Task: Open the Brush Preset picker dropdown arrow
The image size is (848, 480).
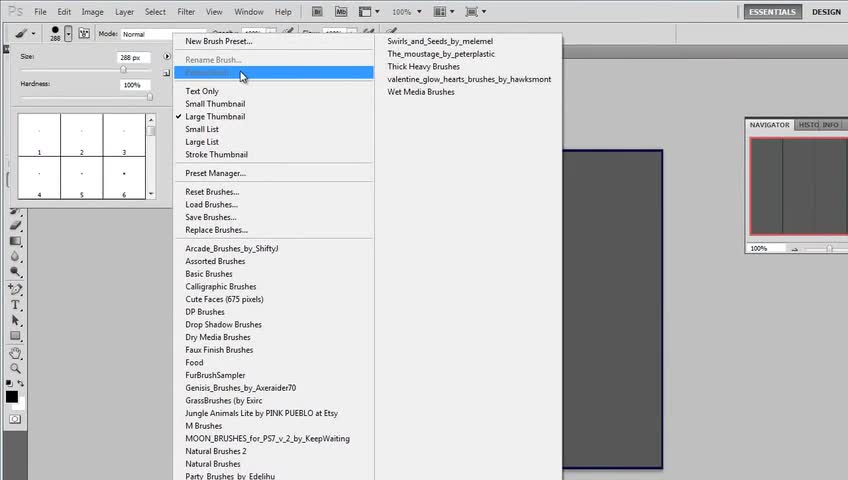Action: pyautogui.click(x=68, y=34)
